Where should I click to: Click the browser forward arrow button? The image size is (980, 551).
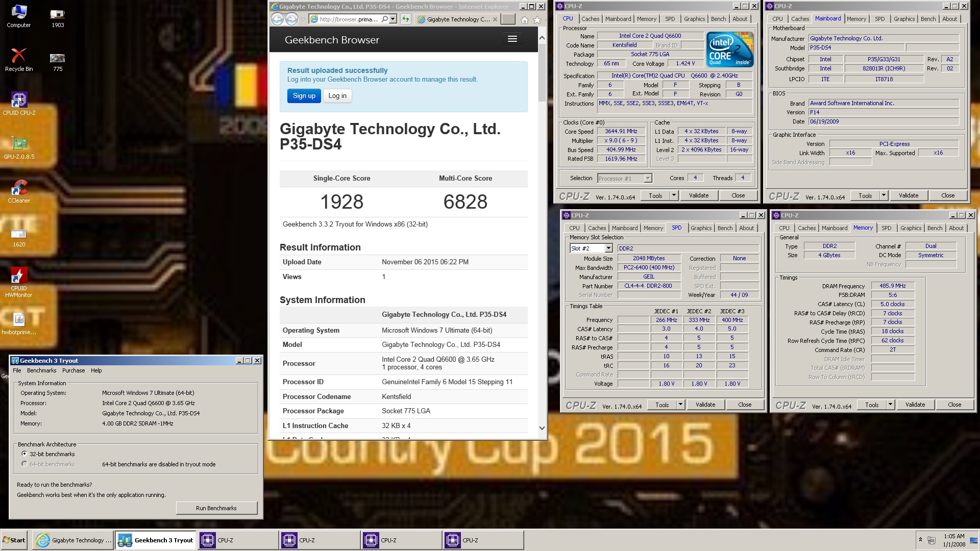[x=291, y=19]
